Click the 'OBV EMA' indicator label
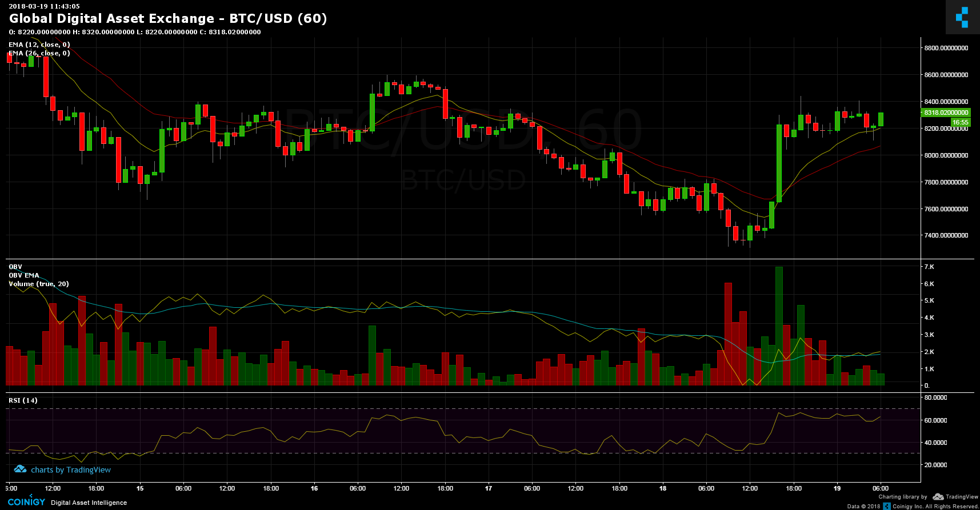980x510 pixels. point(24,275)
